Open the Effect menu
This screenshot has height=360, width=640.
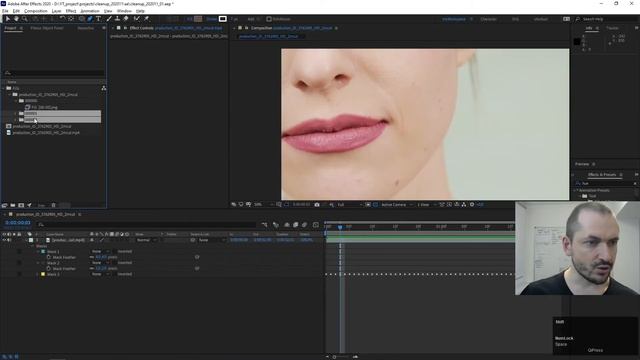pos(71,11)
